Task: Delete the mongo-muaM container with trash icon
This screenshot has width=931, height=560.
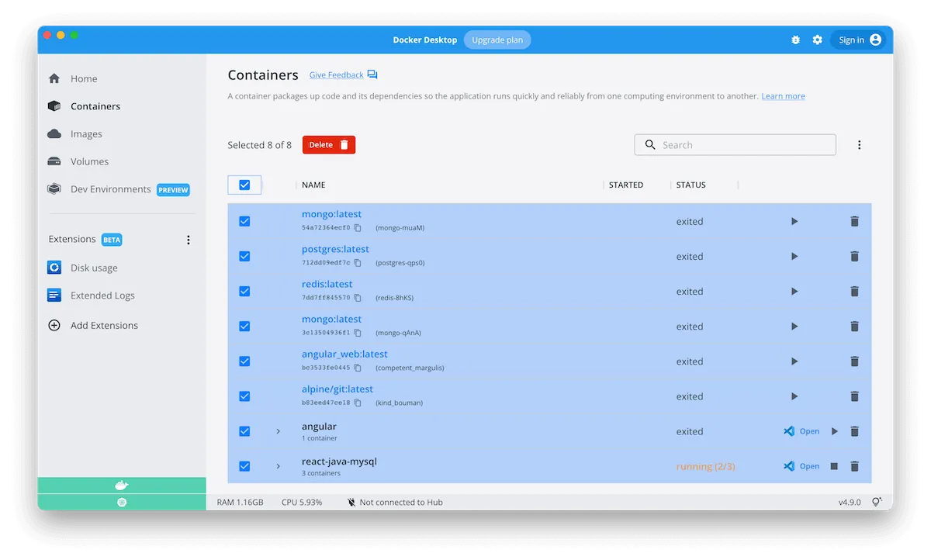Action: (854, 222)
